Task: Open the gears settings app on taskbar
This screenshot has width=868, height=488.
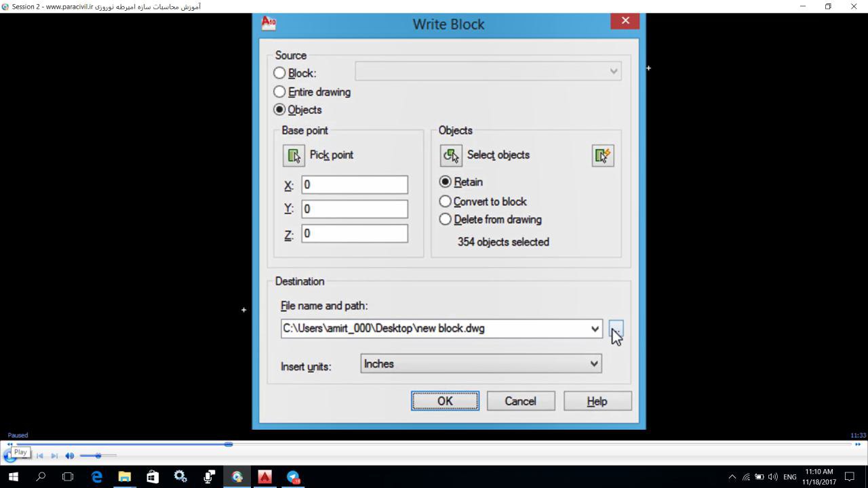Action: (180, 477)
